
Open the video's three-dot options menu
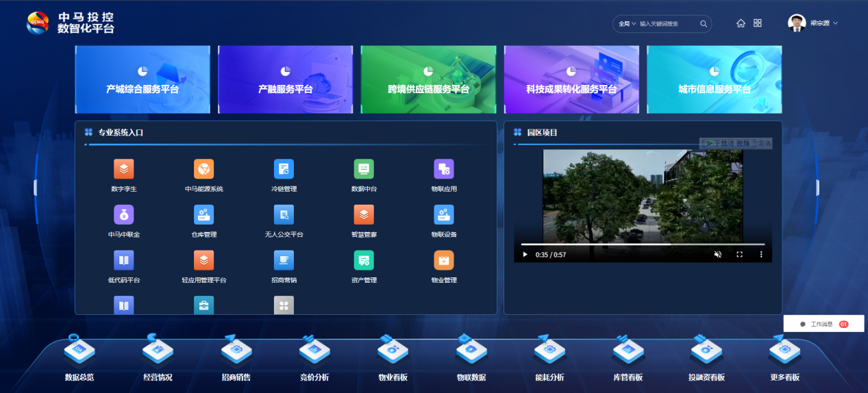pos(760,254)
